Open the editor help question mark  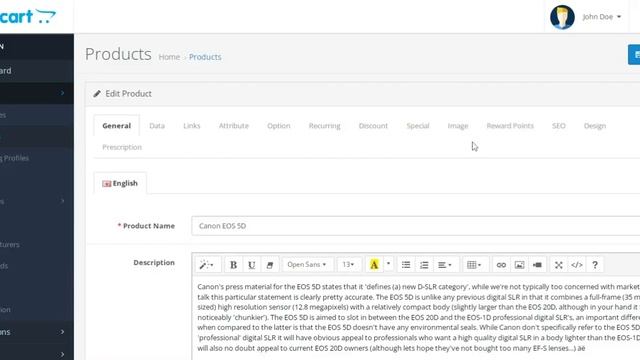595,265
